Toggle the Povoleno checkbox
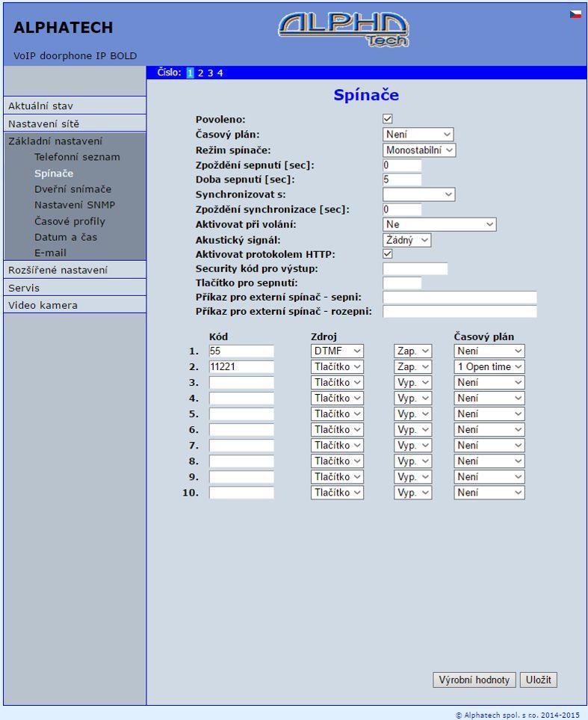This screenshot has height=720, width=588. 388,119
